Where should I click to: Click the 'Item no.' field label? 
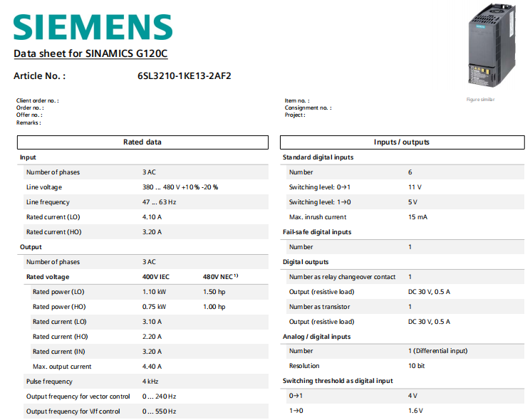click(x=296, y=101)
